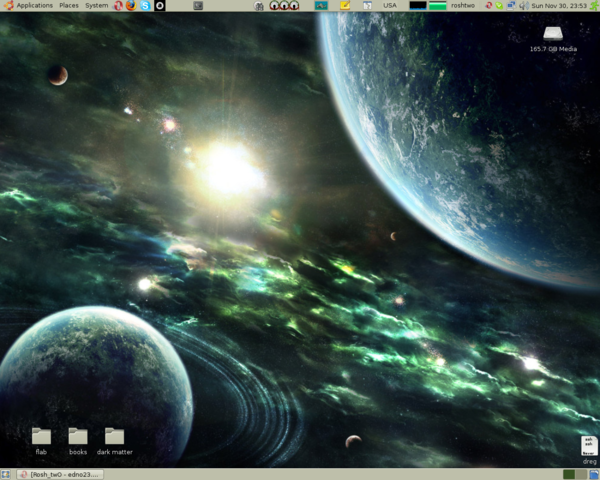Open the flab folder
The width and height of the screenshot is (600, 480).
(x=41, y=435)
